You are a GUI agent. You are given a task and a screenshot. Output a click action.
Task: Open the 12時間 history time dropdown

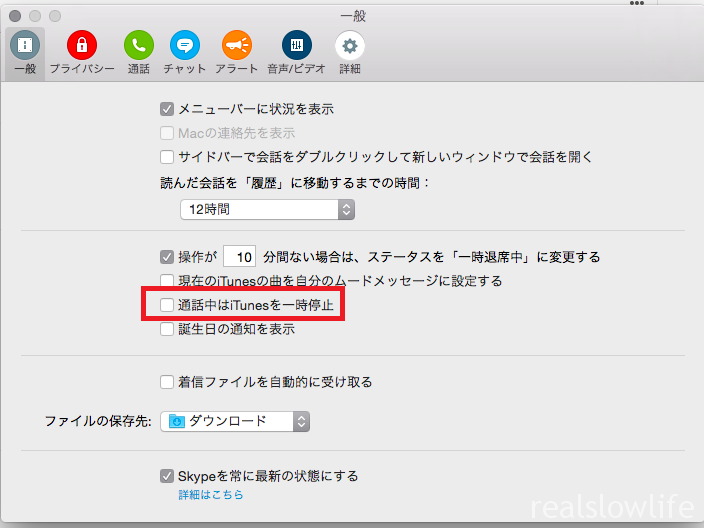[268, 209]
